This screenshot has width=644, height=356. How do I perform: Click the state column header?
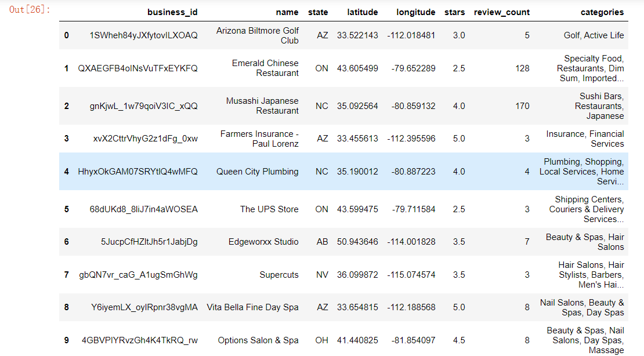click(x=318, y=12)
